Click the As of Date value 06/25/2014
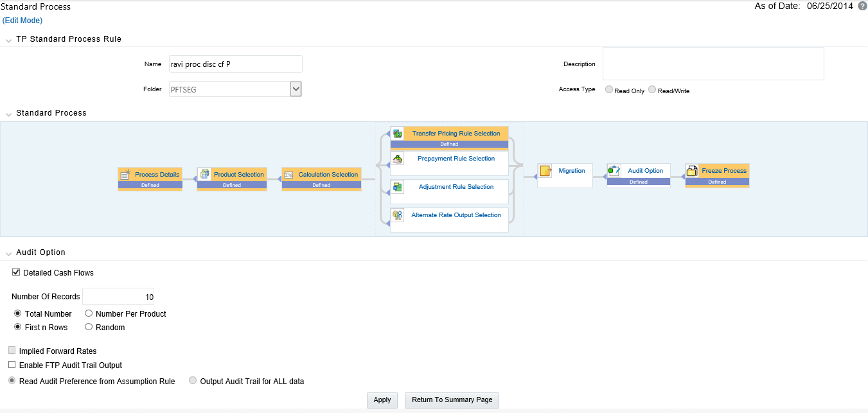 [829, 6]
